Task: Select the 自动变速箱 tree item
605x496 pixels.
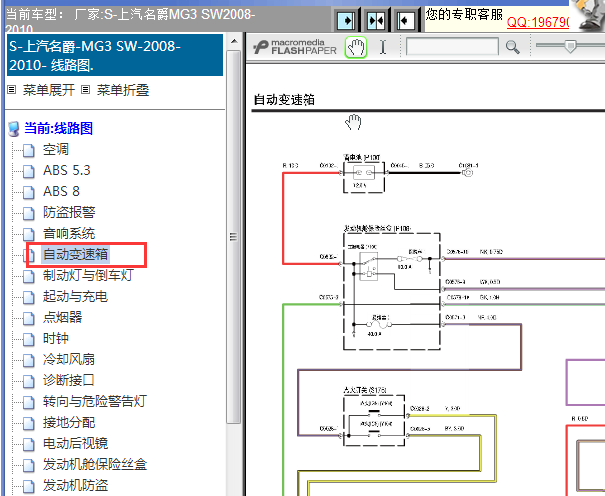Action: (76, 254)
